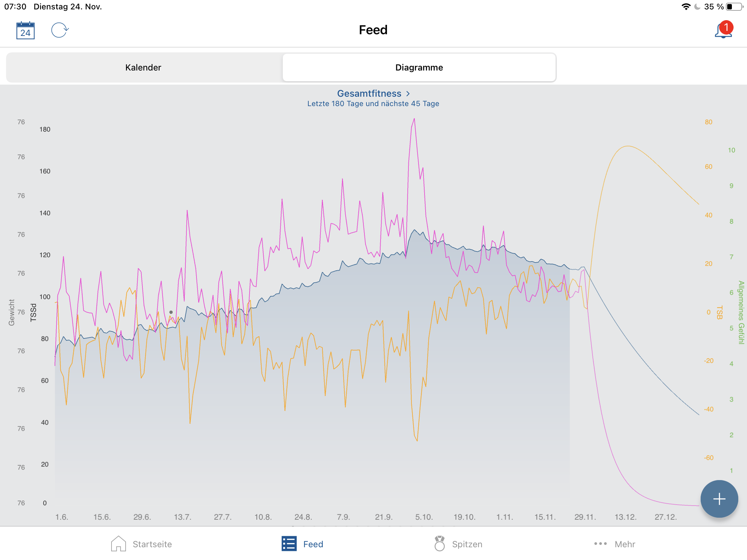Viewport: 747px width, 560px height.
Task: Switch to the Kalender segment
Action: point(143,67)
